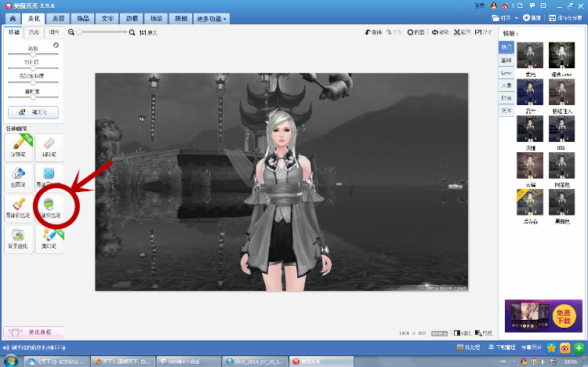The width and height of the screenshot is (588, 367).
Task: Click the contrast slider handle
Action: tap(33, 68)
